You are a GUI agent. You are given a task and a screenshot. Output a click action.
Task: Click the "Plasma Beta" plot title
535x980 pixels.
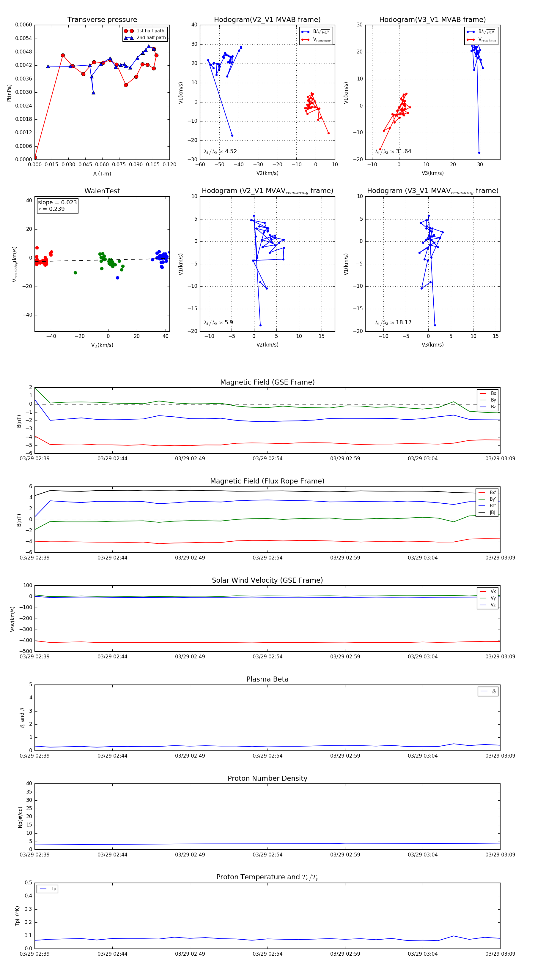267,679
